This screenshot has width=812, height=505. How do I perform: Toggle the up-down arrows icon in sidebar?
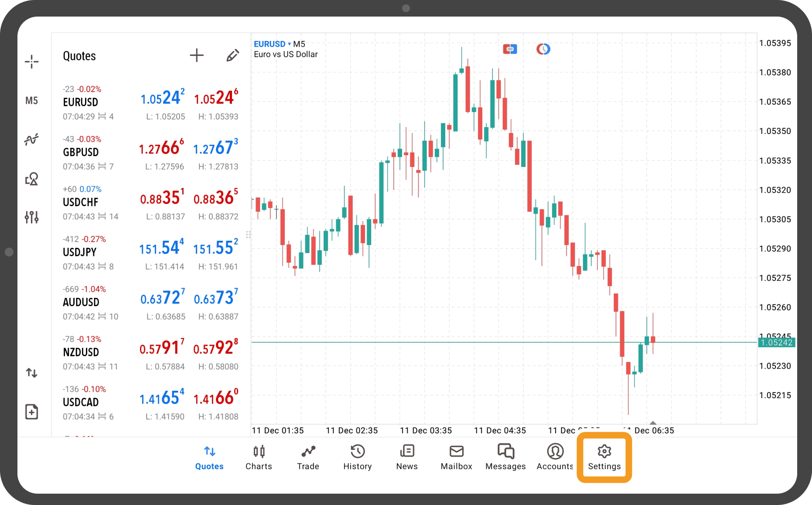tap(31, 373)
